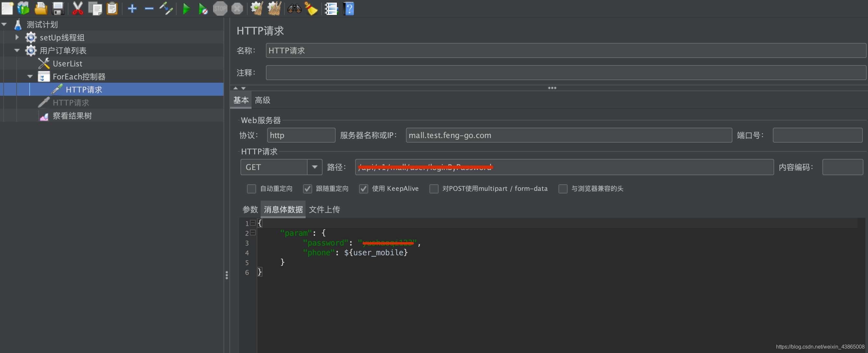
Task: Expand all nodes with plus icon
Action: tap(132, 8)
